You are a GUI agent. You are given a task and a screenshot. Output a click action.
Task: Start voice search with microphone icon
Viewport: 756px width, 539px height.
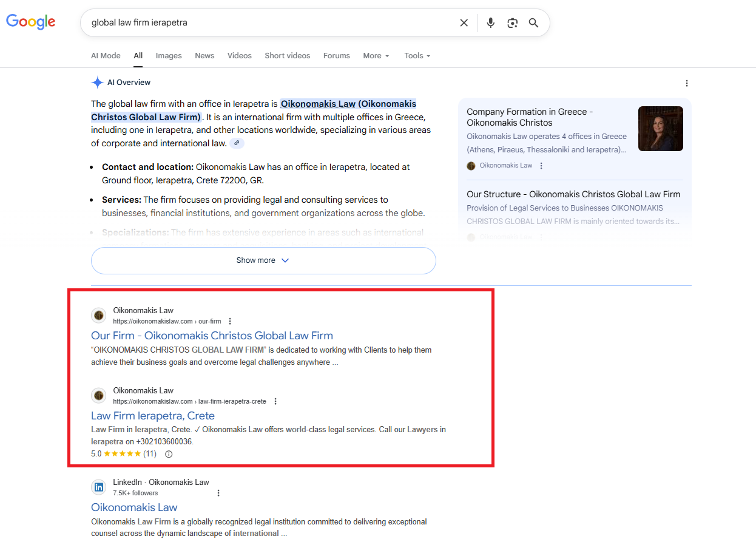point(490,23)
